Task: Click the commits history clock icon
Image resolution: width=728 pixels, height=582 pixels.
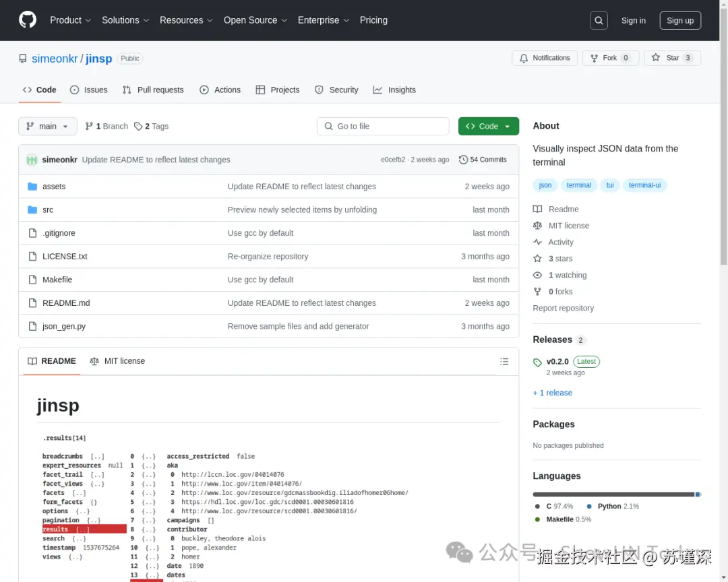Action: pos(463,160)
